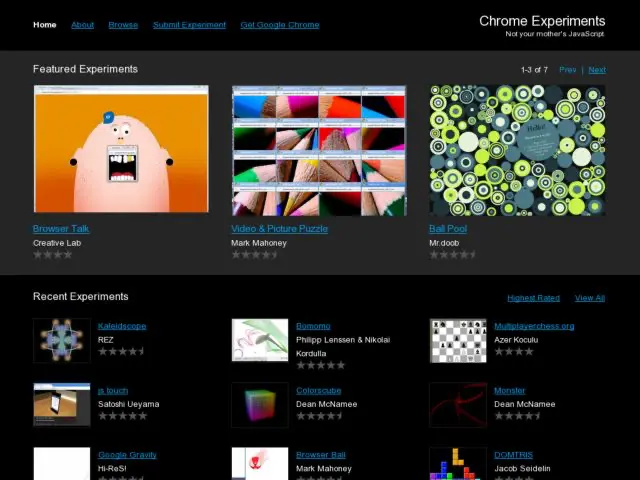Open the Google Gravity thumbnail
640x480 pixels.
tap(62, 464)
